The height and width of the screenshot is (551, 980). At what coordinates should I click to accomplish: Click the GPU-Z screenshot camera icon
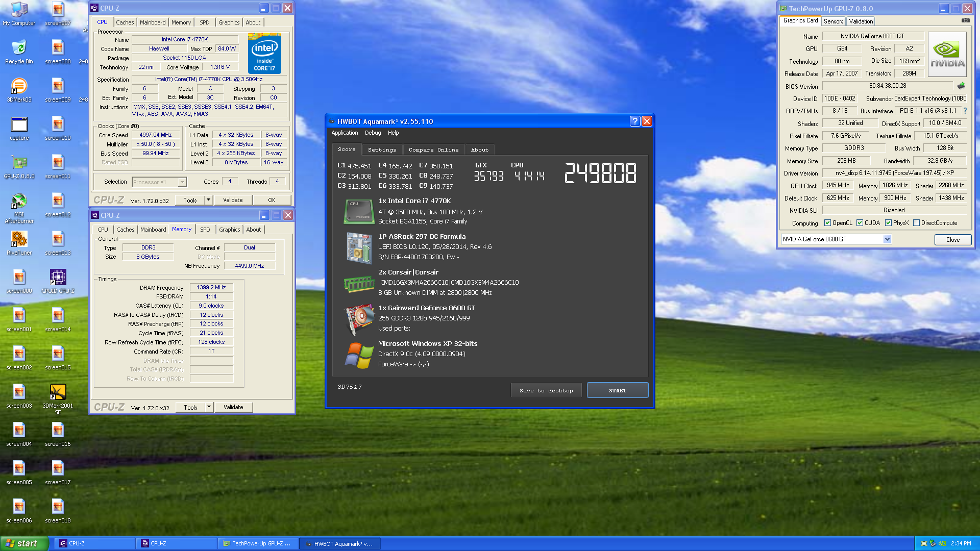coord(965,20)
